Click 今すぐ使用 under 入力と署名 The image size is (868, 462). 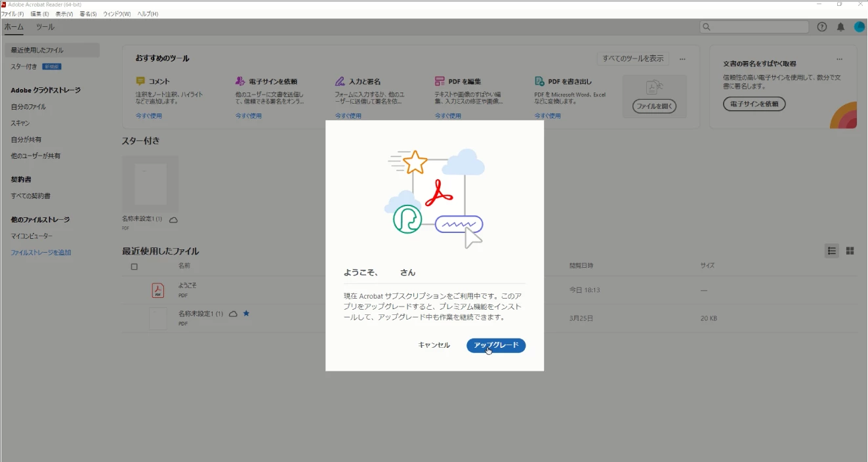point(348,116)
